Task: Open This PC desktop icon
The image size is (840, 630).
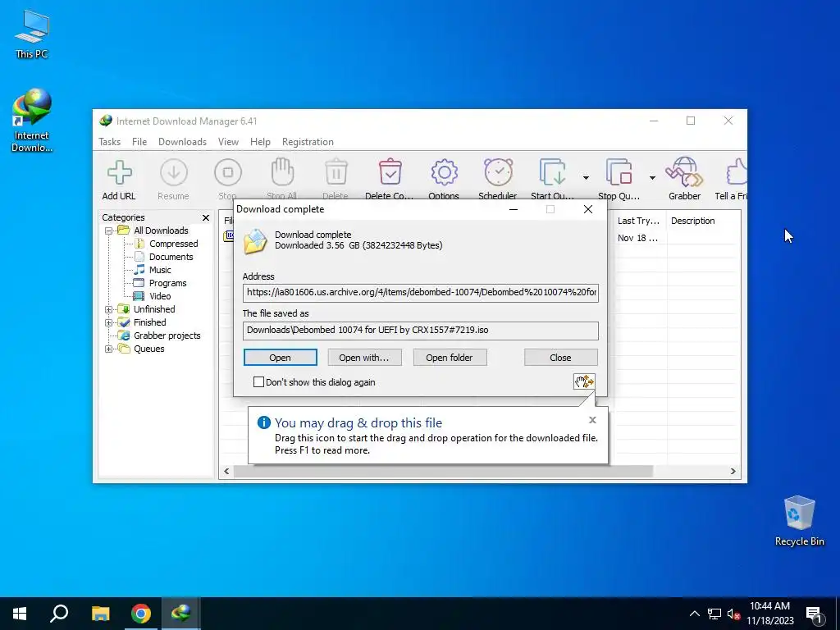Action: coord(32,34)
